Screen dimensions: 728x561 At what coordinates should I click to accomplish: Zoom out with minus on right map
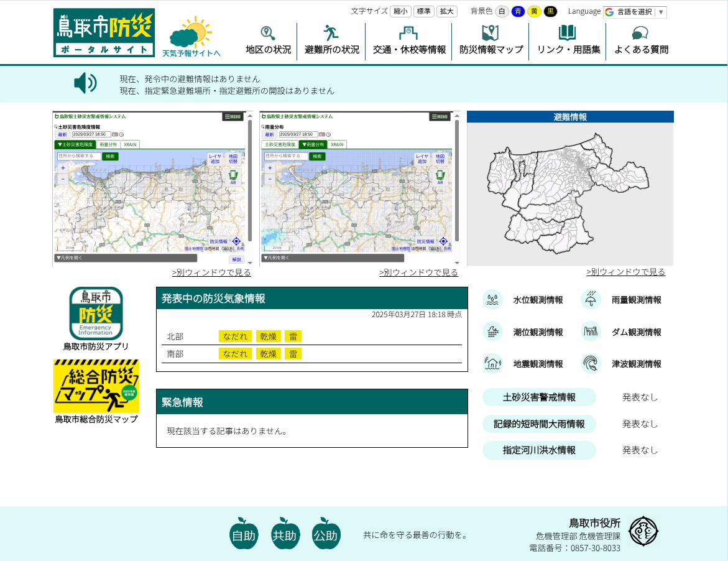coord(270,178)
